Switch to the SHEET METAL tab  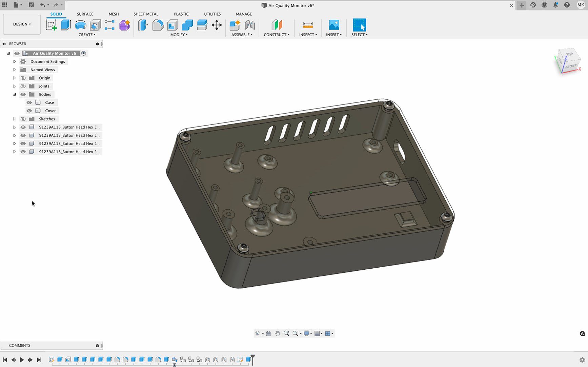pos(146,14)
